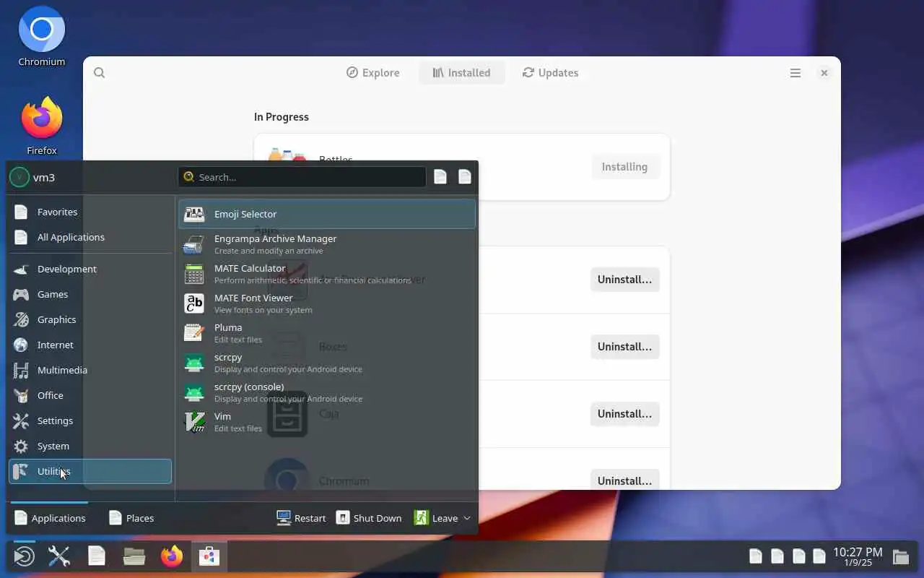This screenshot has height=578, width=924.
Task: Click search magnifier in Software window
Action: 100,73
